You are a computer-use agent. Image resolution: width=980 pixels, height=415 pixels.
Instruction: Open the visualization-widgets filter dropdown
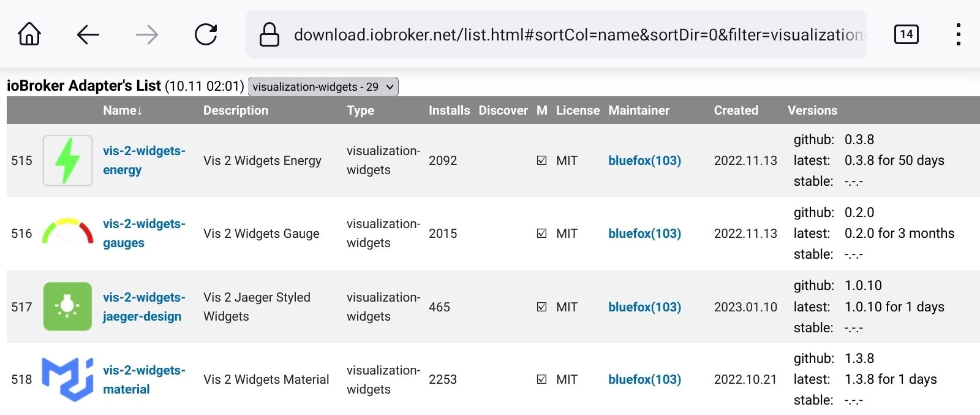pos(323,87)
